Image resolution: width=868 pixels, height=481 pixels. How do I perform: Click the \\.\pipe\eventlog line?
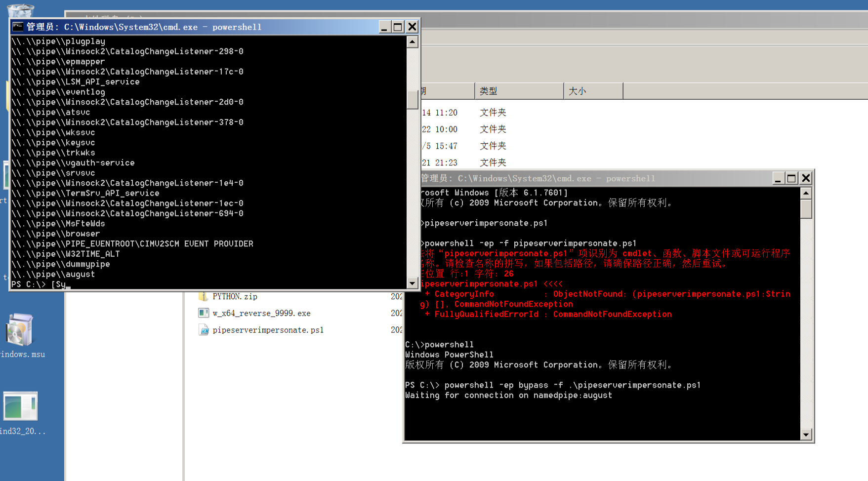tap(58, 92)
